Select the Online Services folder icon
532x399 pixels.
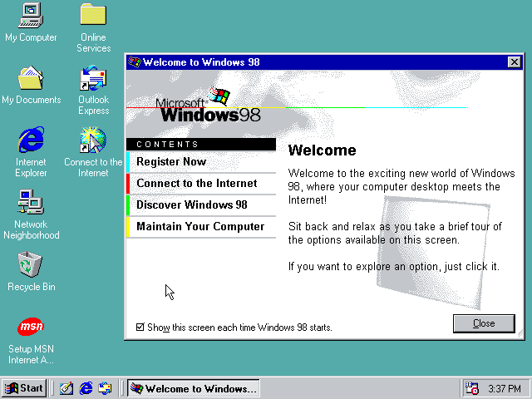click(93, 15)
